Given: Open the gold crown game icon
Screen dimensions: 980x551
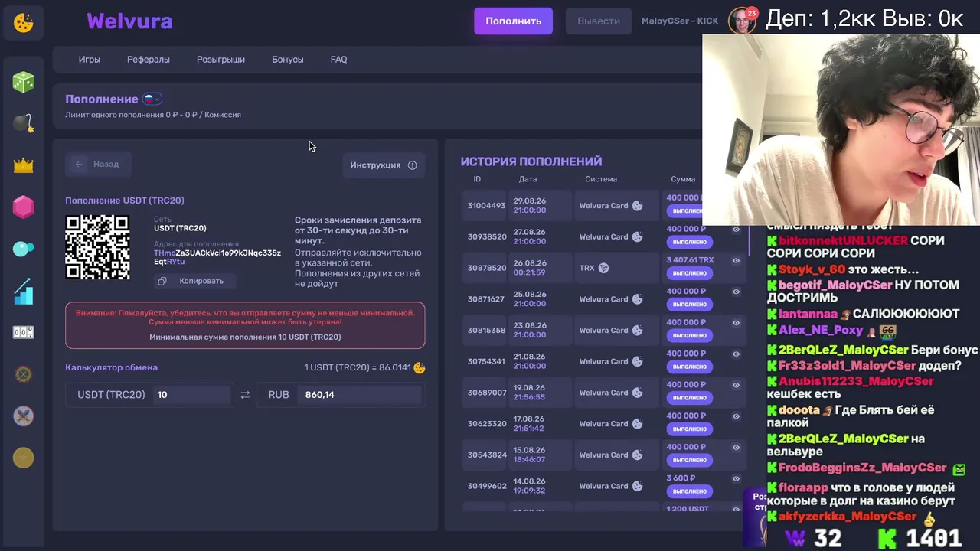Looking at the screenshot, I should pos(24,165).
